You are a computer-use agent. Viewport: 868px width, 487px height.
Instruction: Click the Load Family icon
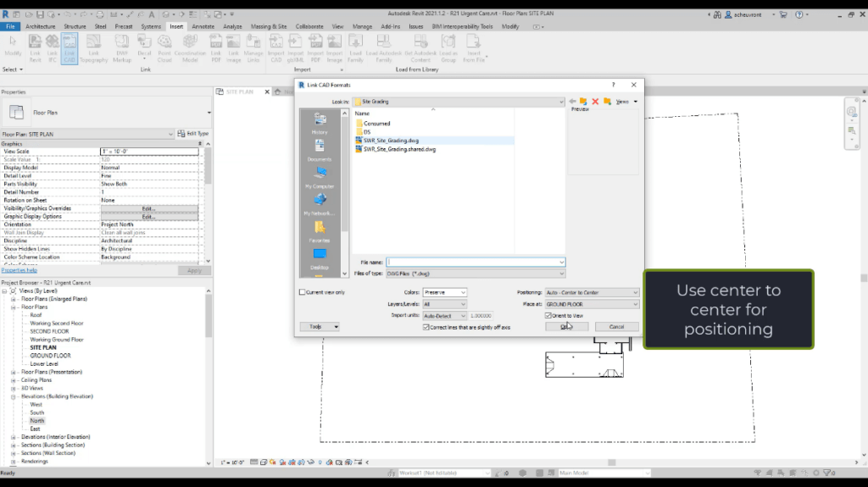357,47
